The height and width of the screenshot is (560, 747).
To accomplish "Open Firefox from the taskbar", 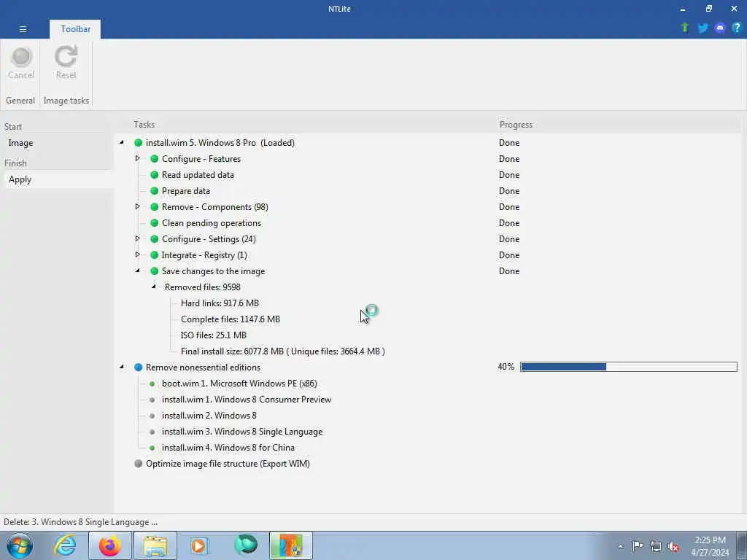I will coord(109,545).
